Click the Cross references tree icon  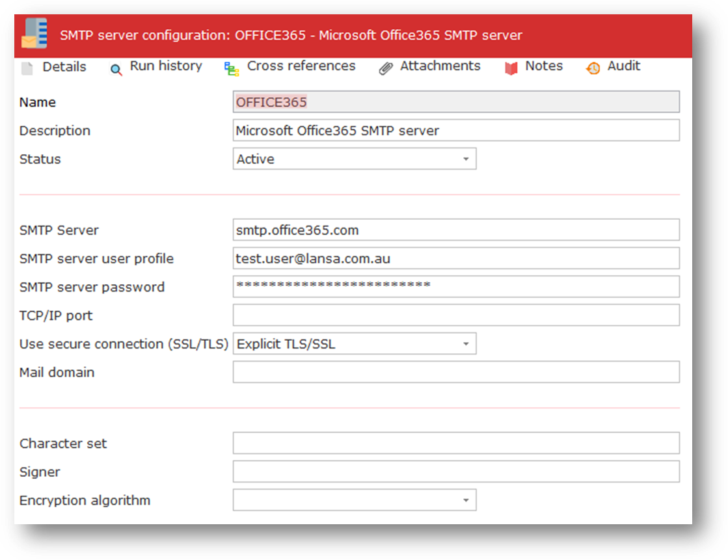pos(232,69)
